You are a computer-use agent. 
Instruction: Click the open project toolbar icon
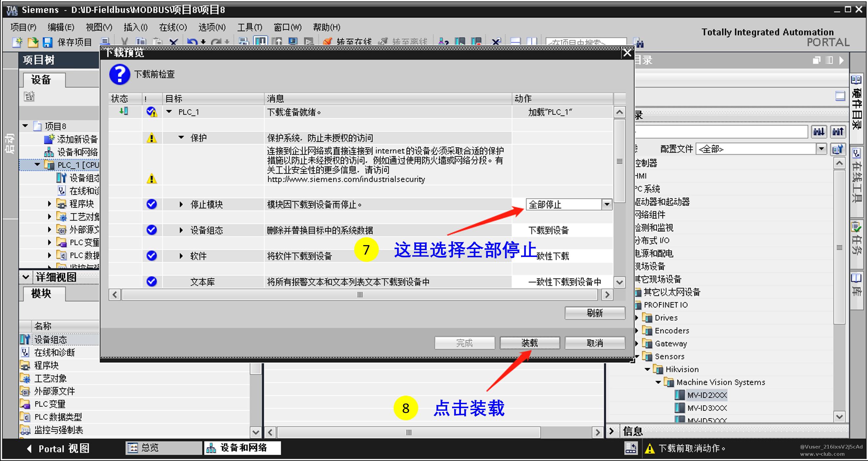click(33, 42)
